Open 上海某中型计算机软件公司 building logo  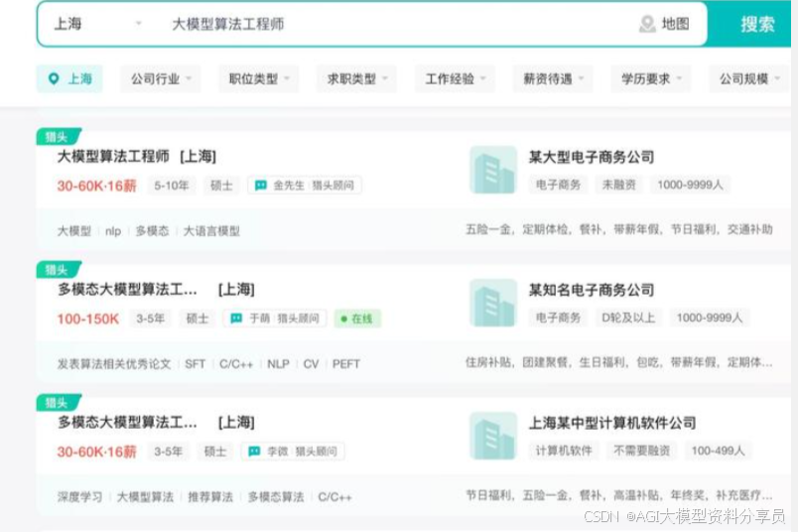tap(492, 436)
